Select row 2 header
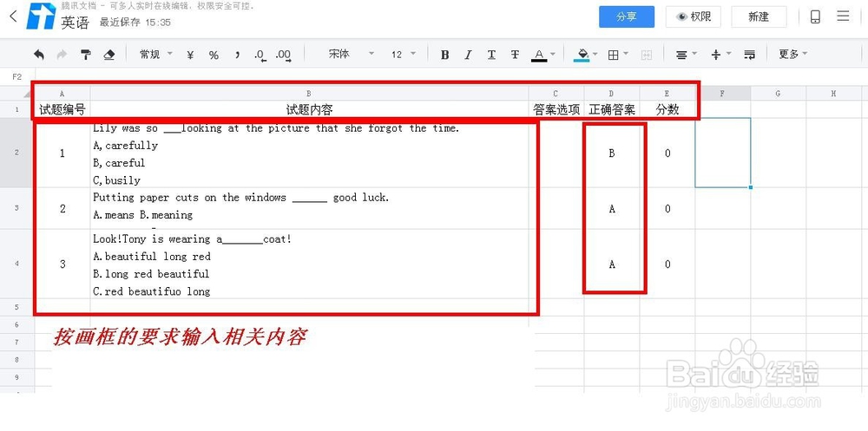 [x=16, y=153]
